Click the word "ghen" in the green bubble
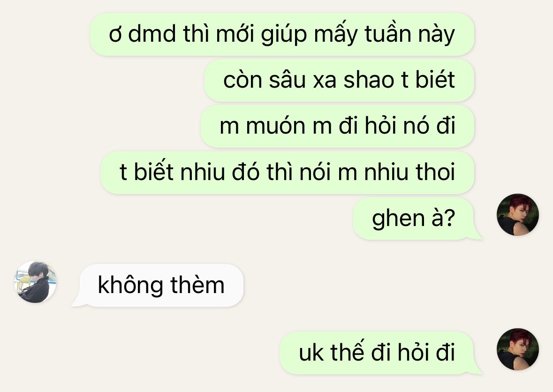The width and height of the screenshot is (553, 392). click(x=398, y=219)
